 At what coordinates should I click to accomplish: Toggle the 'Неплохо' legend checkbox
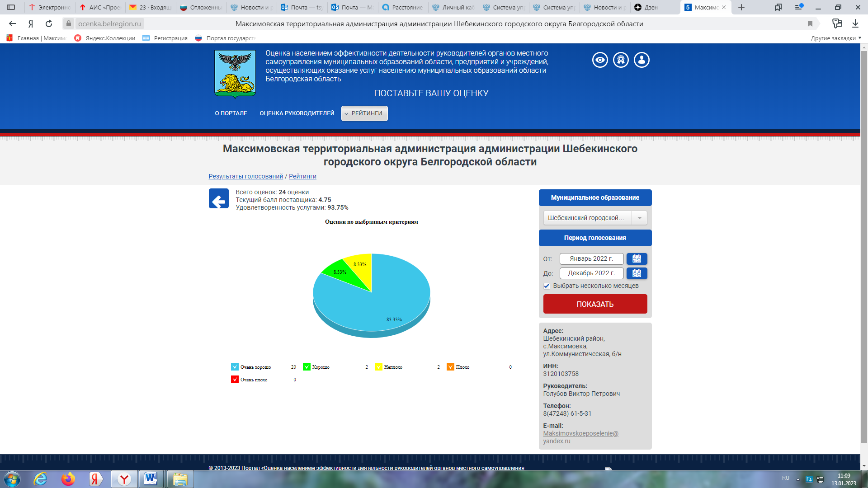pos(378,367)
